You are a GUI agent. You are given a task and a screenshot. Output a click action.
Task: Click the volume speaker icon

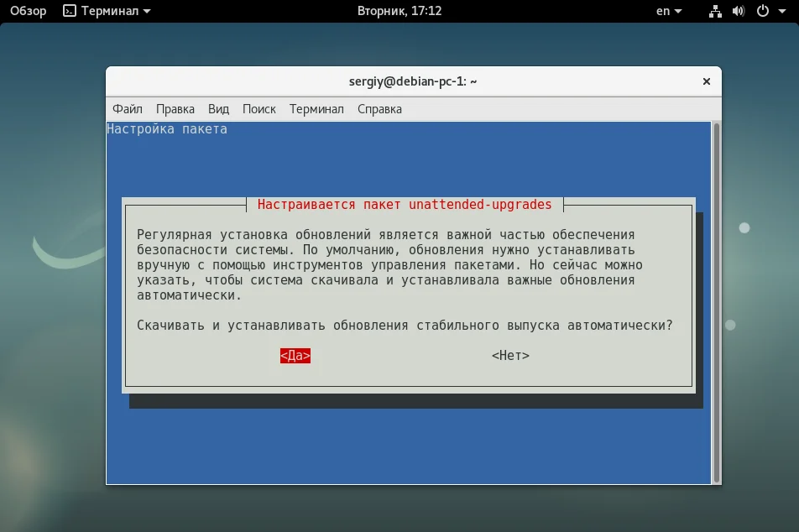point(739,11)
